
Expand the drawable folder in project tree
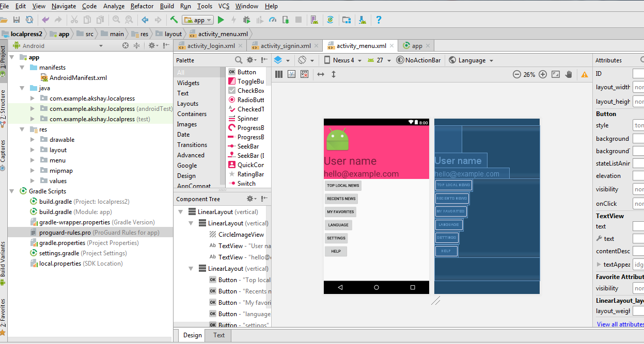click(33, 140)
